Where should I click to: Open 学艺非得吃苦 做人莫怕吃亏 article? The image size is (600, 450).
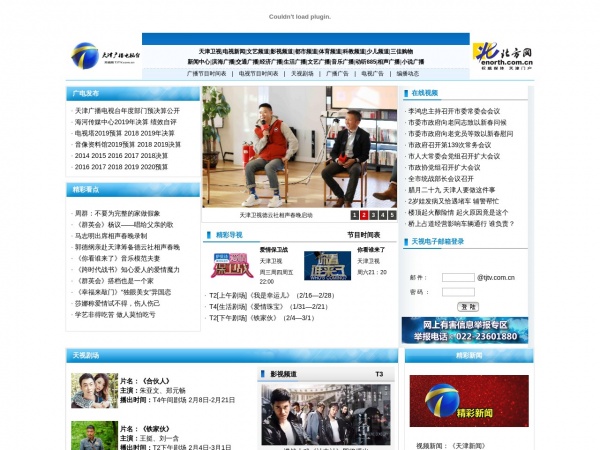click(x=115, y=315)
